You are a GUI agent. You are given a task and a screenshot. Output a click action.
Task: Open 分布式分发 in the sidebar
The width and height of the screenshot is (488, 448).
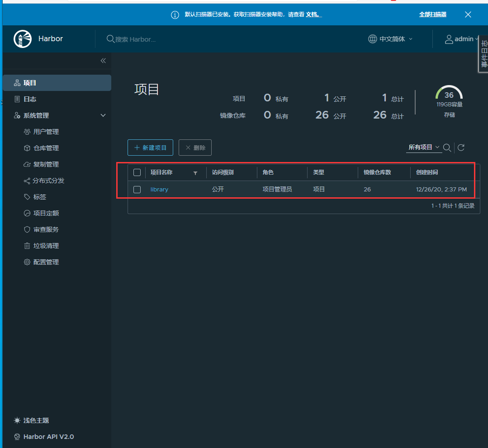(48, 181)
